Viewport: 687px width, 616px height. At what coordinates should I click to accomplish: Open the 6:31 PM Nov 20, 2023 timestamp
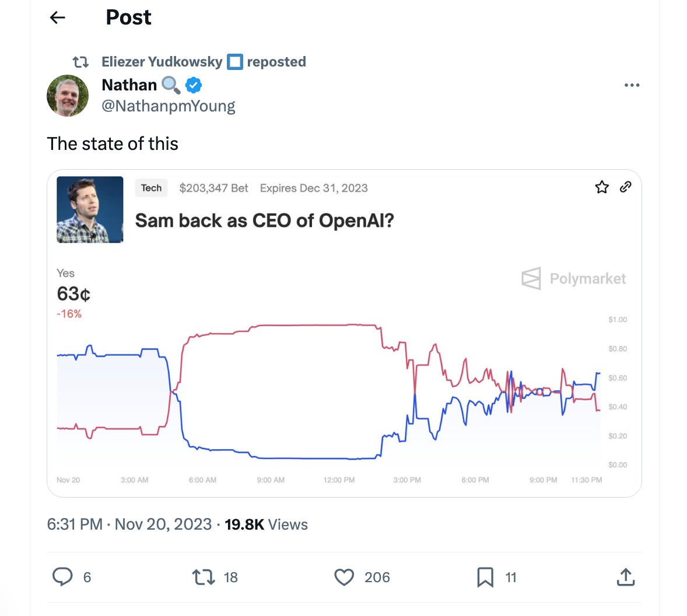[129, 524]
